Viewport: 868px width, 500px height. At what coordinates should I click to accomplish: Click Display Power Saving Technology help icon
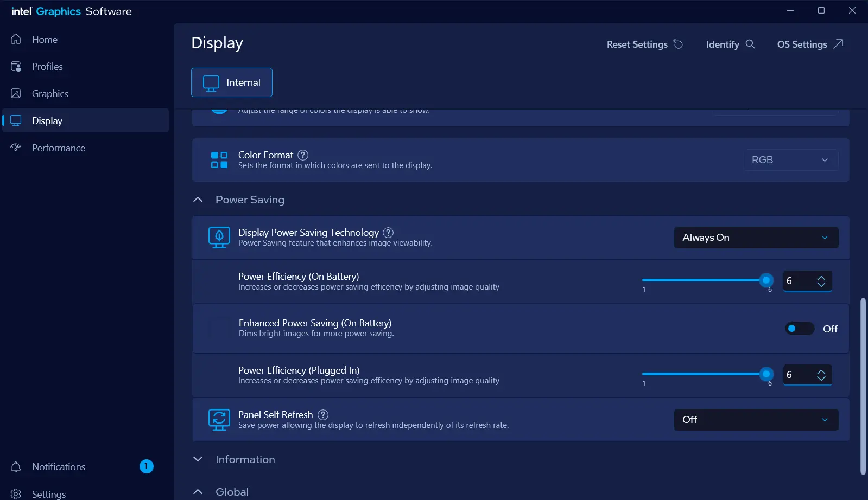388,233
